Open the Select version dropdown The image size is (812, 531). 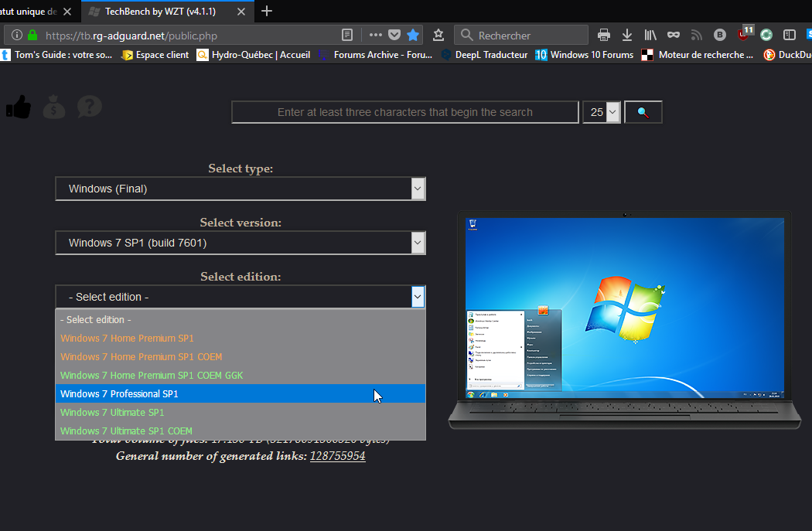[241, 243]
